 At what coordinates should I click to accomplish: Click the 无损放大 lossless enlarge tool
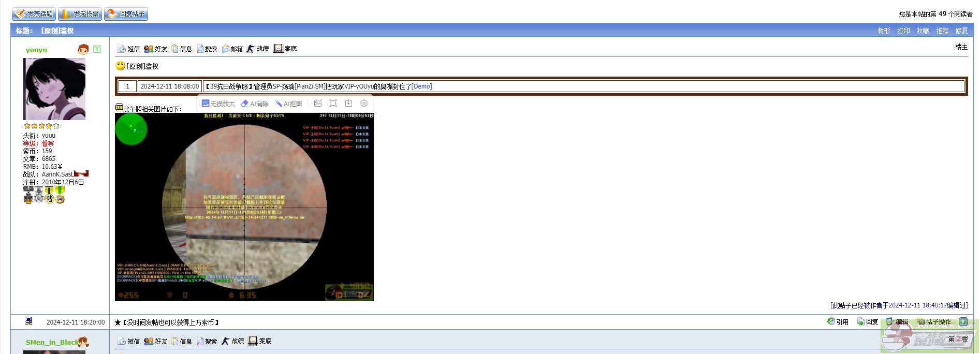[x=218, y=104]
